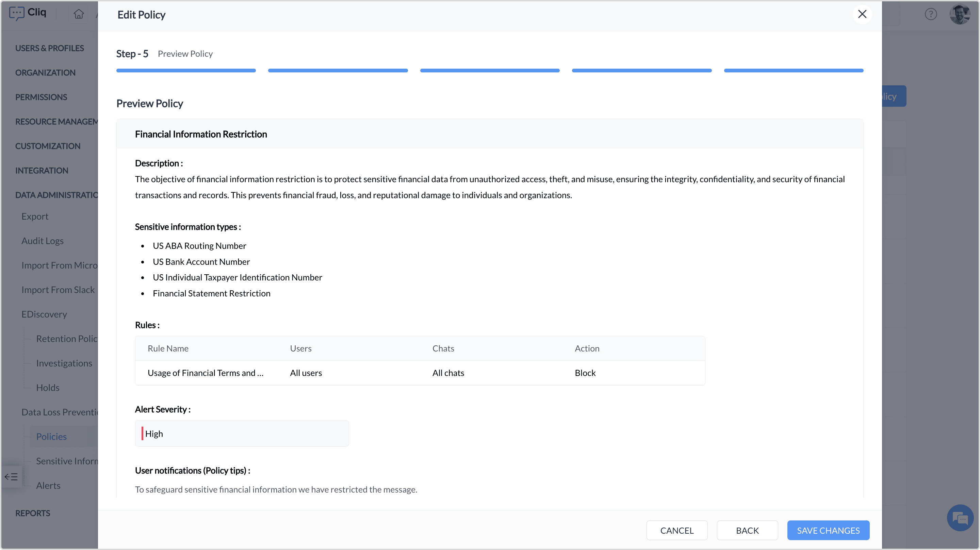
Task: Cancel editing the policy
Action: [676, 530]
